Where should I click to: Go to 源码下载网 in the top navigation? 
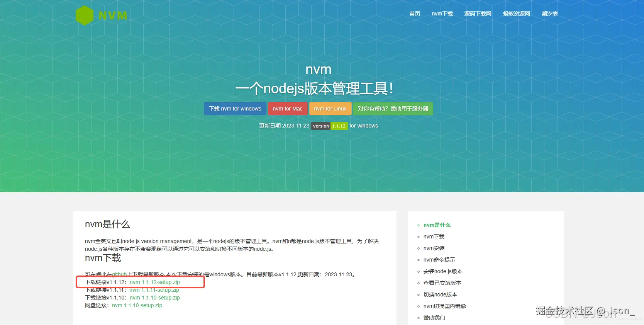click(x=478, y=14)
